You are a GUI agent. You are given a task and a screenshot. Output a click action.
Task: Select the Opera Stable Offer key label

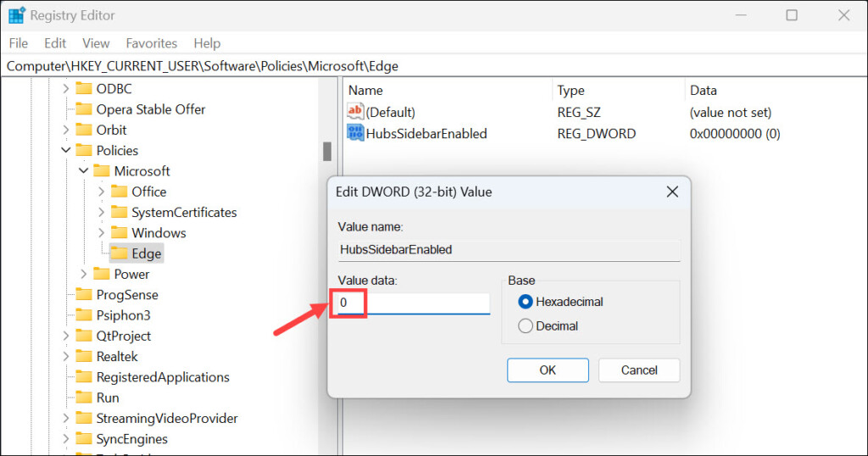(x=151, y=109)
